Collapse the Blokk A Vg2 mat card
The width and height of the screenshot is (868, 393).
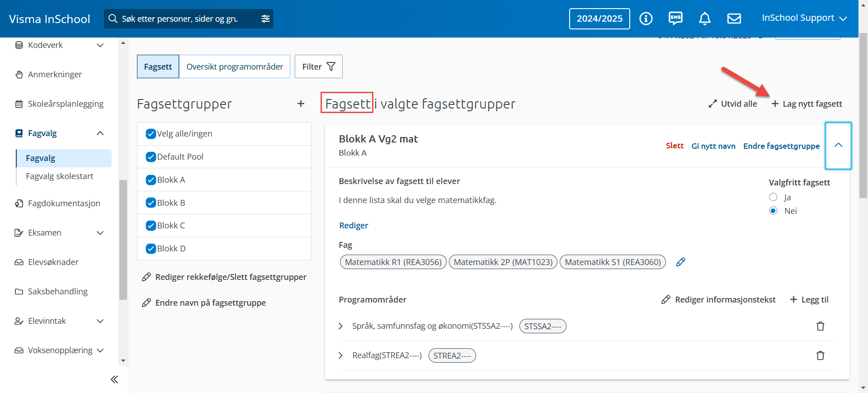point(838,146)
